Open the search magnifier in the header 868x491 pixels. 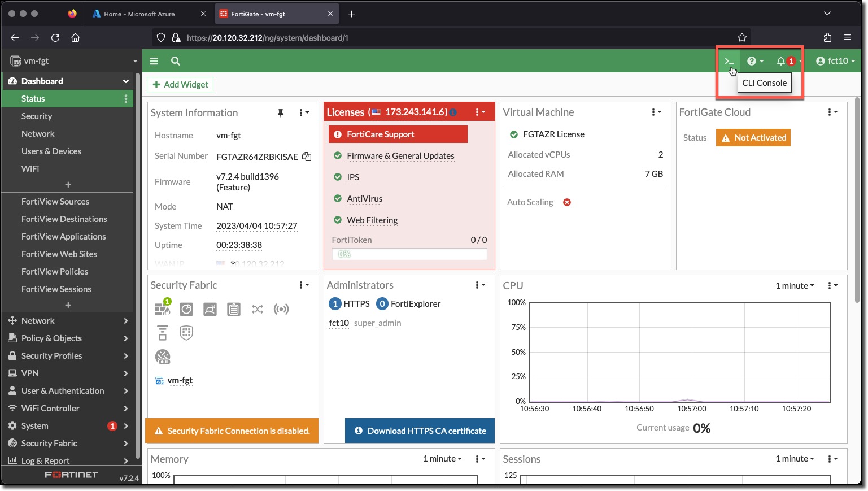[176, 61]
